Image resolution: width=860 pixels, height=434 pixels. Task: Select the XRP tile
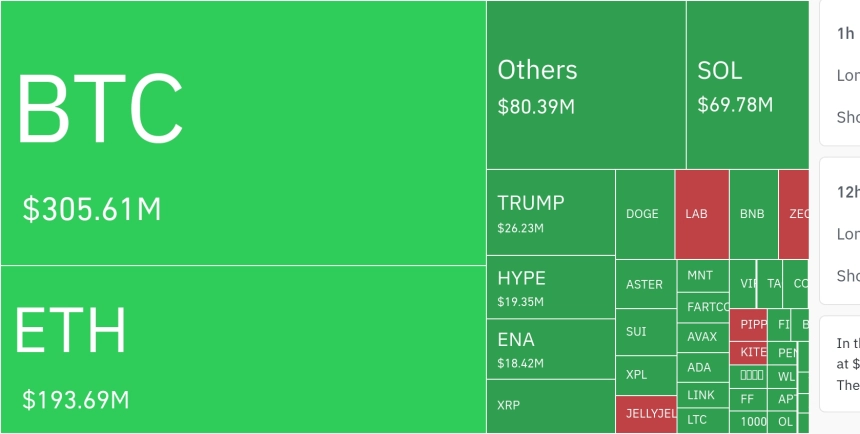point(550,405)
